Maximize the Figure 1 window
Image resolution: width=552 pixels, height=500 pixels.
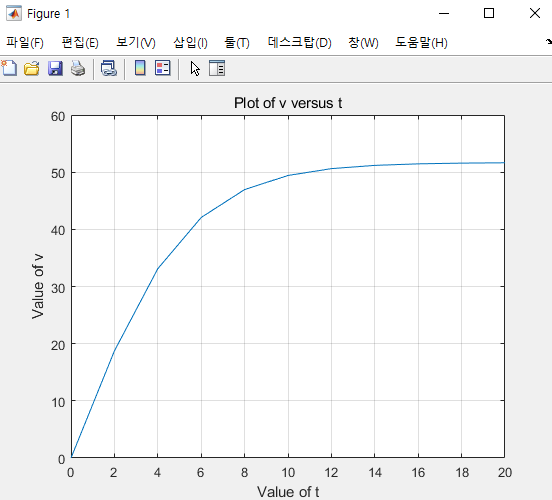[x=489, y=13]
